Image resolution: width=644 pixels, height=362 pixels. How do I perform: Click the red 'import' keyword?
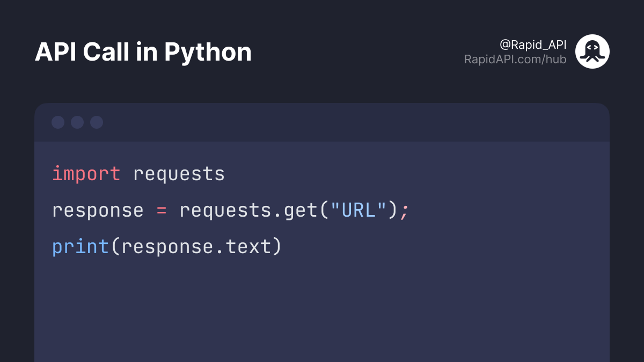[86, 174]
